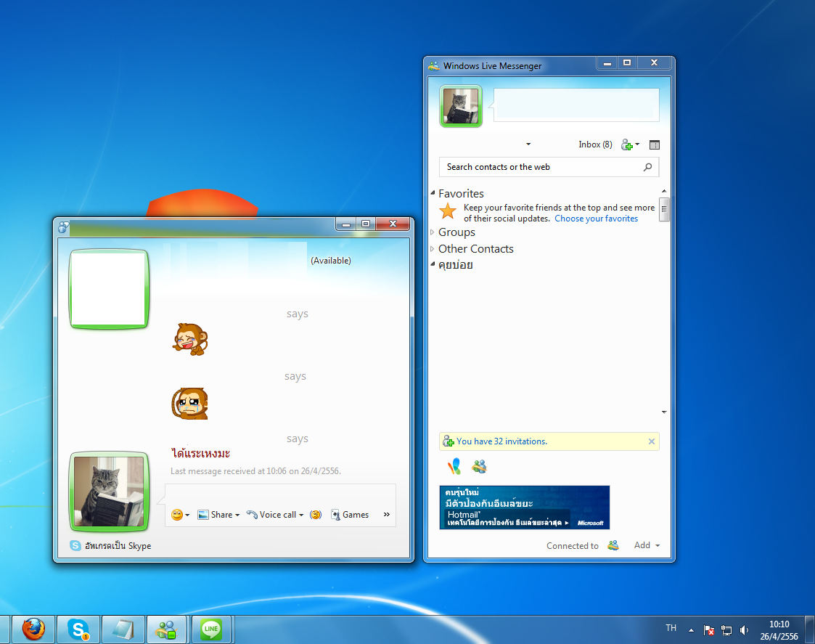Click the add contact icon in Messenger
The height and width of the screenshot is (644, 815).
[x=627, y=144]
